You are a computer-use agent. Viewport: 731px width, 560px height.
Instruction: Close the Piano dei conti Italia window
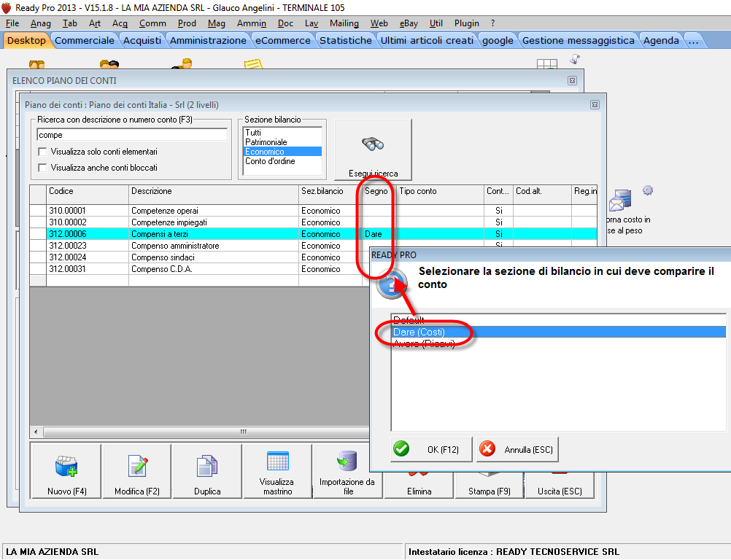tap(595, 105)
